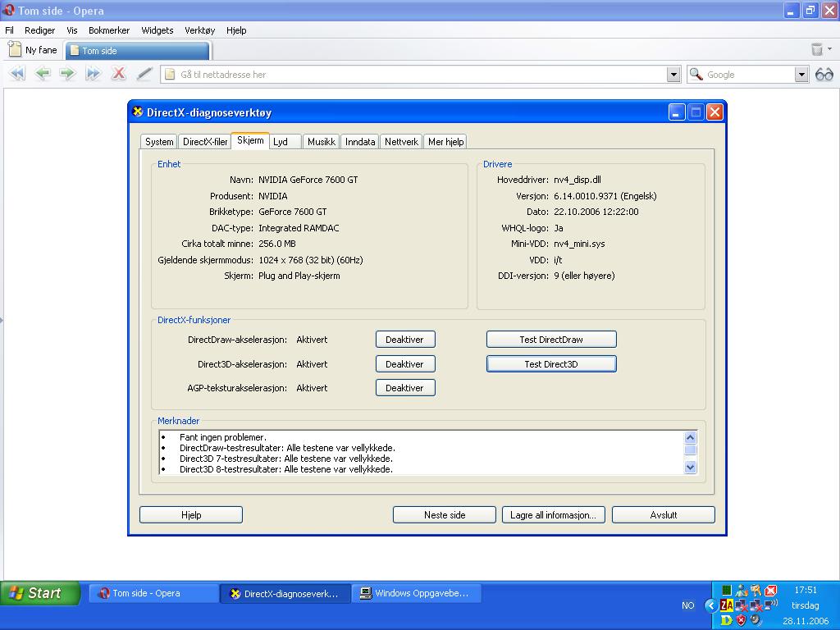Click the DirectX icon in dialog title bar
Screen dimensions: 840x630
[x=138, y=112]
